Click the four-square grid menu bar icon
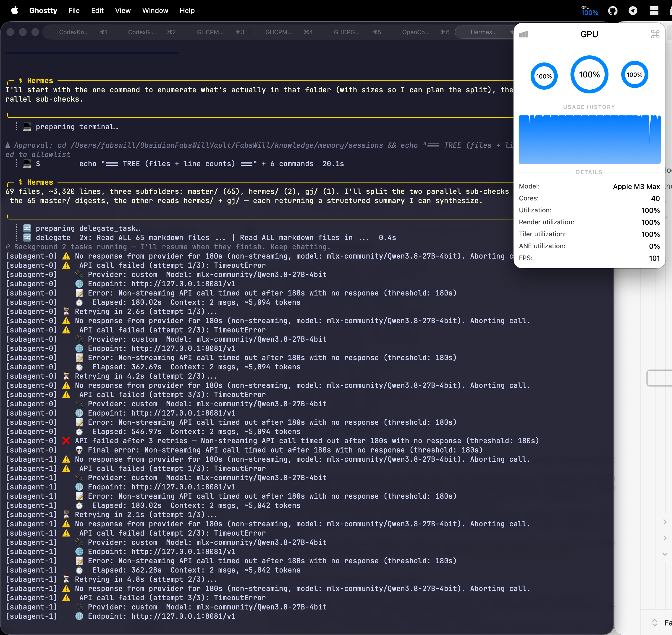672x635 pixels. click(654, 11)
